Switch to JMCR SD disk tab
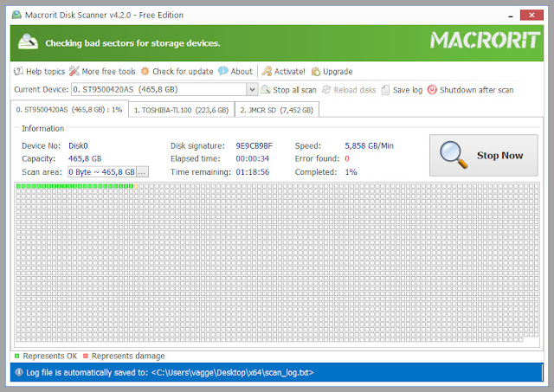The height and width of the screenshot is (392, 554). (277, 110)
